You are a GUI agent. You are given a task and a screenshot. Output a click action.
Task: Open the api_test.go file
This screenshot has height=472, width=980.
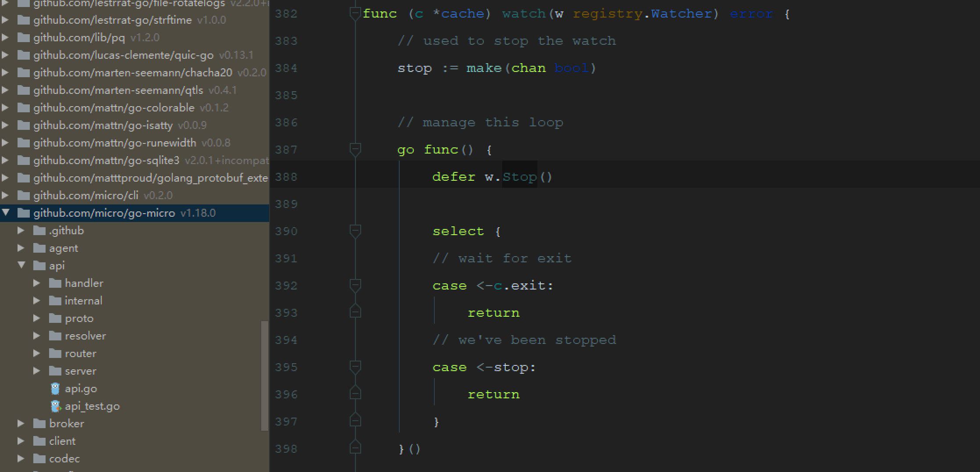(x=92, y=406)
